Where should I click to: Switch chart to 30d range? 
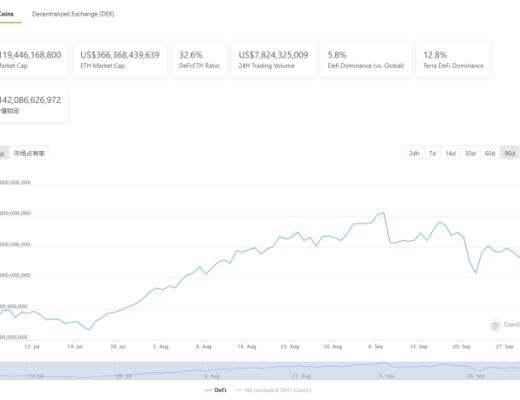[x=470, y=153]
